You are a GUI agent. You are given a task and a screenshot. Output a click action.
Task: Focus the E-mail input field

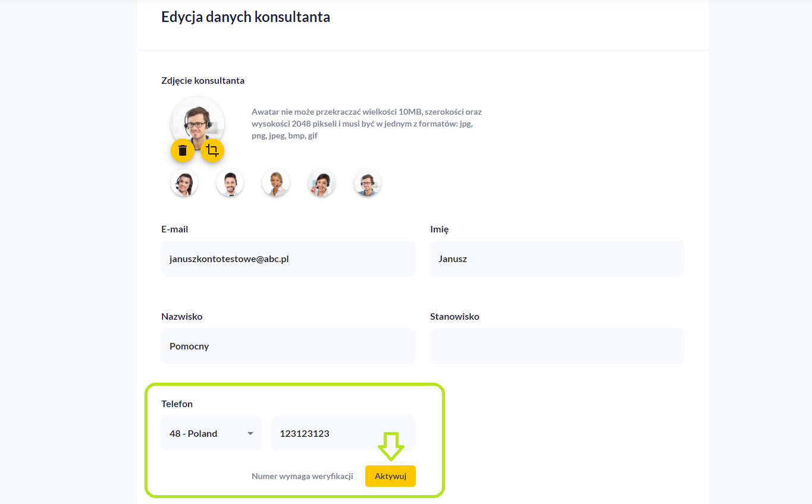click(288, 259)
